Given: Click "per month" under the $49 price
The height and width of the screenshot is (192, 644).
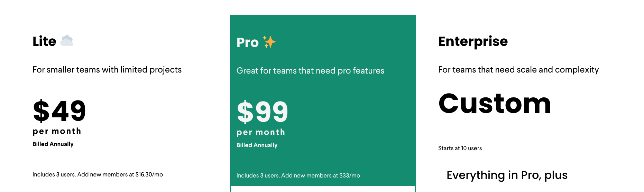Looking at the screenshot, I should (x=57, y=131).
